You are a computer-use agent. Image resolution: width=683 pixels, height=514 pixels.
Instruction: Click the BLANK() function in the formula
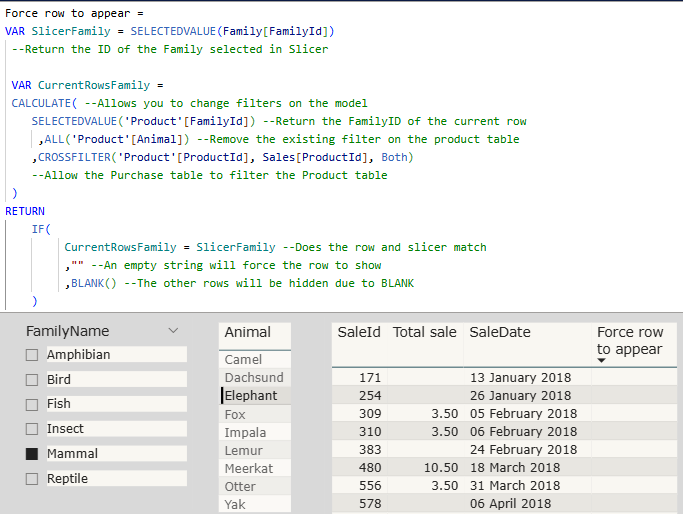[94, 283]
